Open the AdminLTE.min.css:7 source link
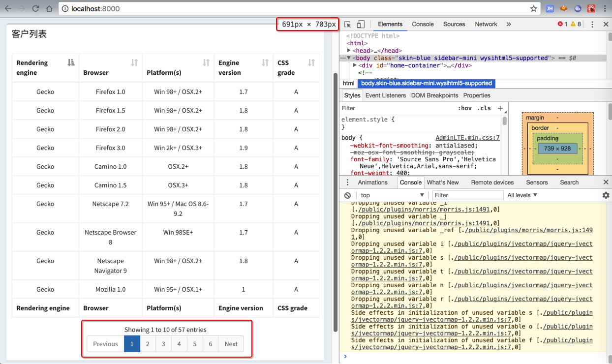612x364 pixels. [467, 138]
